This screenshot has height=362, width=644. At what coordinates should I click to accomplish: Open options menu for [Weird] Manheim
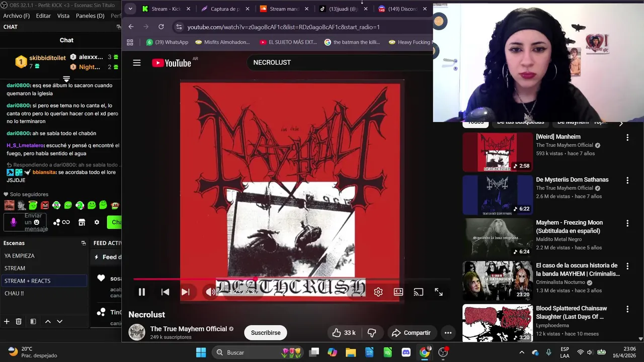click(627, 137)
